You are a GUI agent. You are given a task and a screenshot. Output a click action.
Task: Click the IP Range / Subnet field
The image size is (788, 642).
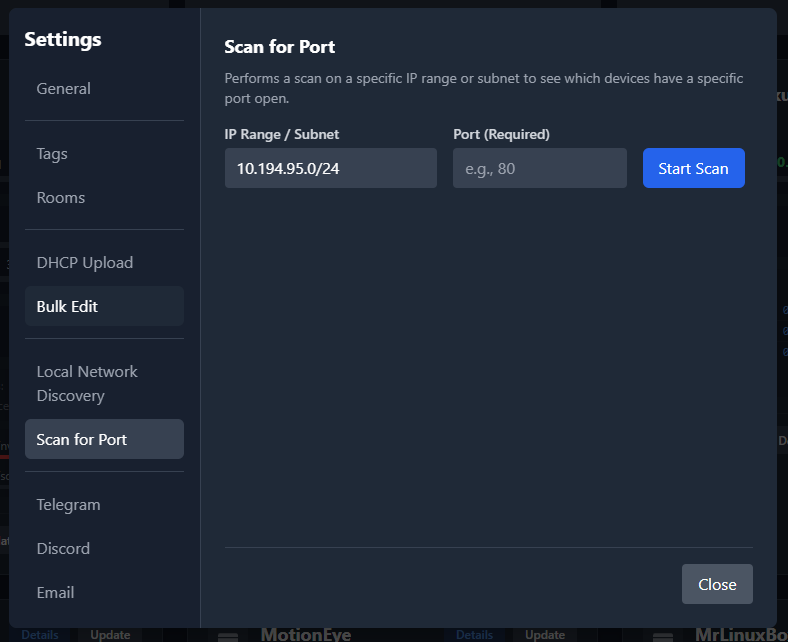click(330, 168)
